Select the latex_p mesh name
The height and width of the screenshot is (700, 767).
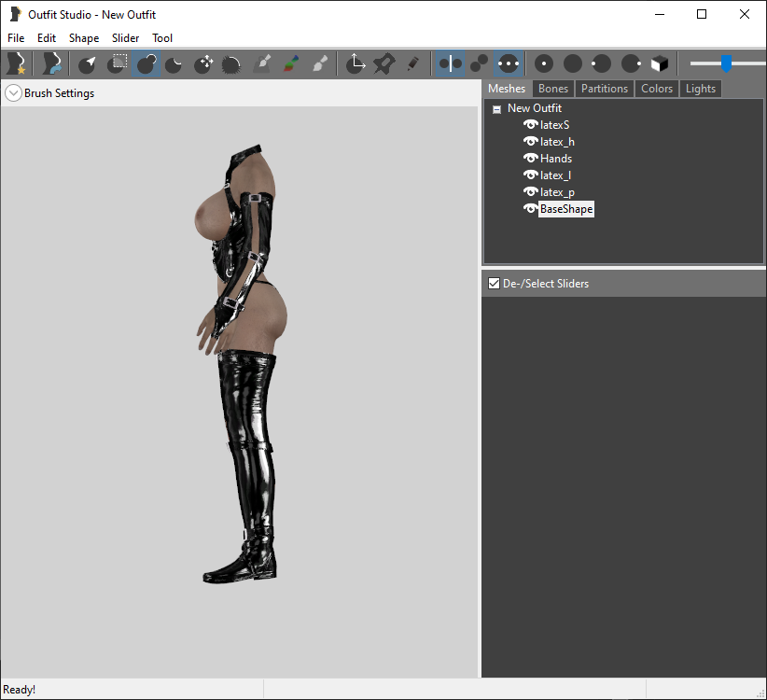pos(557,191)
